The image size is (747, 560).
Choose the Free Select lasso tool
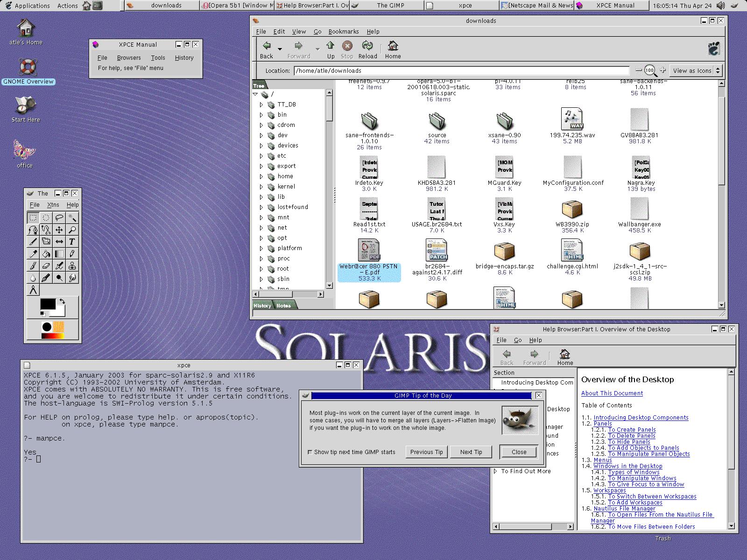[59, 217]
